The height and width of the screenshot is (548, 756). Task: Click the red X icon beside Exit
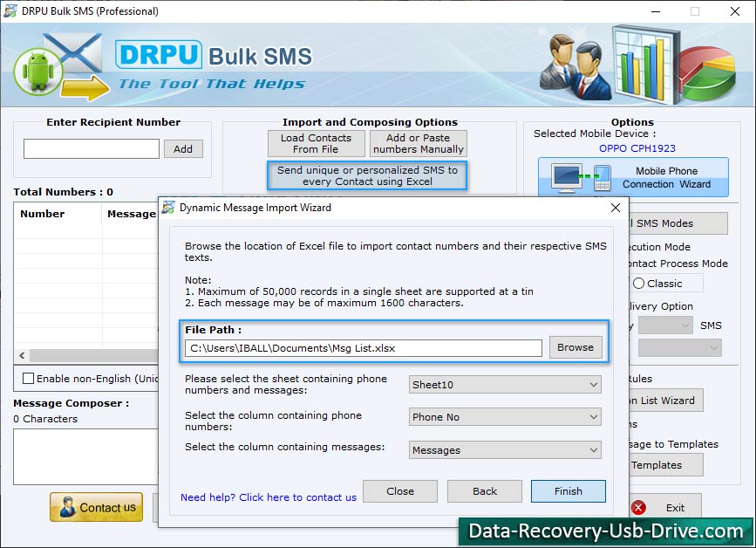pos(638,508)
